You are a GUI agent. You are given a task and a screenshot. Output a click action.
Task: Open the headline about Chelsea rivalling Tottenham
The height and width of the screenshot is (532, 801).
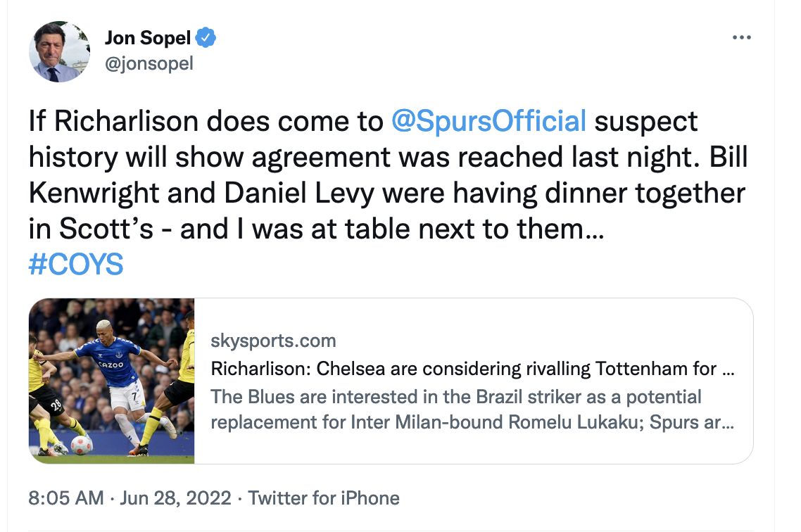click(472, 369)
